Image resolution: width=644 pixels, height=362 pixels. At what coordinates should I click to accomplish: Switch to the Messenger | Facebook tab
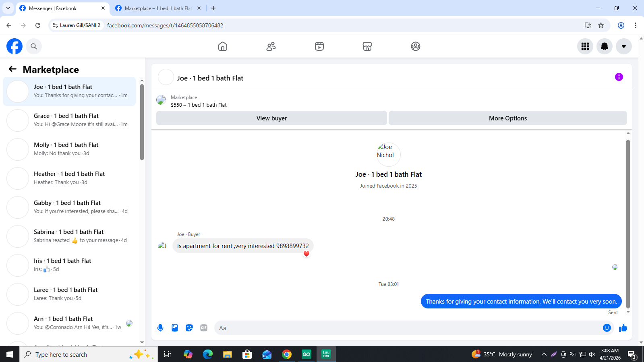(62, 8)
